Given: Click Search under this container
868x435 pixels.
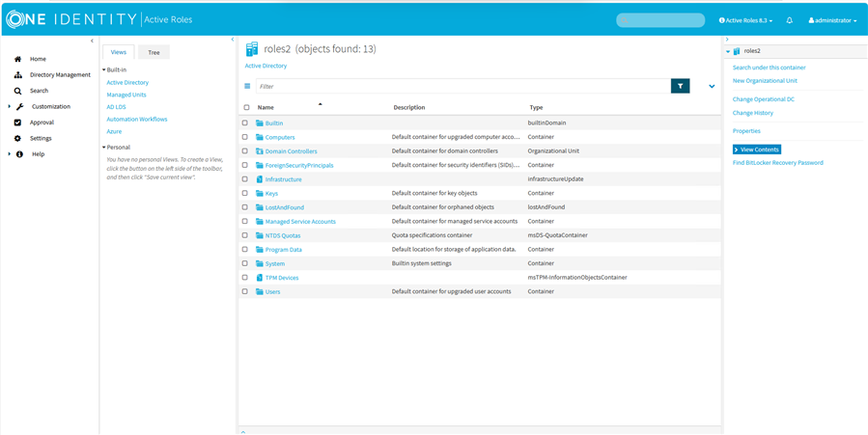Looking at the screenshot, I should click(769, 68).
